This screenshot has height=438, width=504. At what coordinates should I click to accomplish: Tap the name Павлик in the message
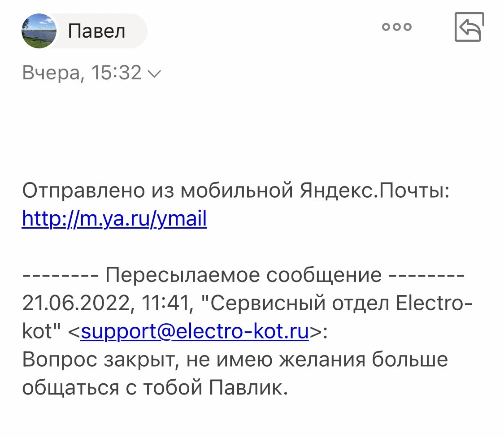pyautogui.click(x=248, y=387)
